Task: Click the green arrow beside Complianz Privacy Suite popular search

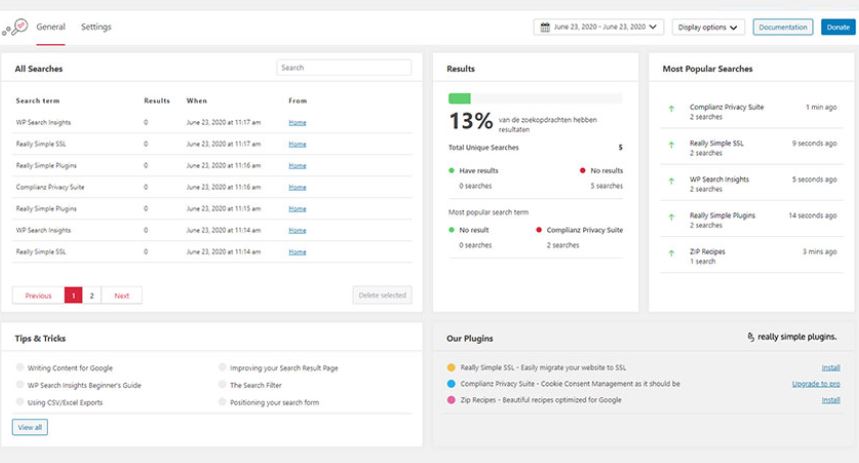Action: point(671,108)
